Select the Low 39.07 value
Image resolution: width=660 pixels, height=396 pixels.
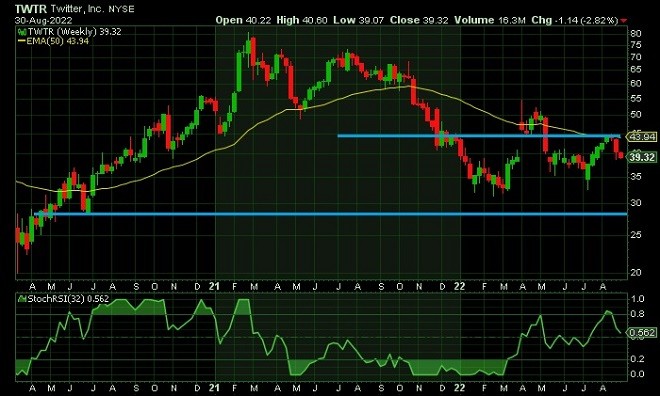pos(358,20)
